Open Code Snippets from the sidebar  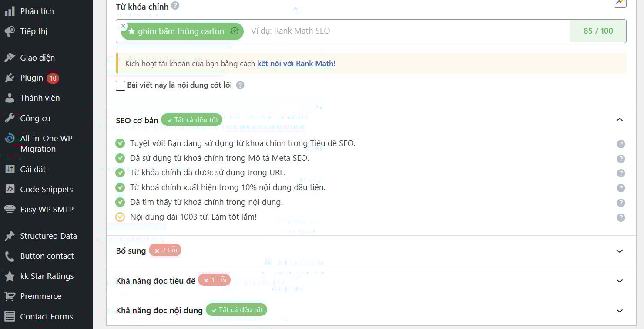pyautogui.click(x=46, y=189)
